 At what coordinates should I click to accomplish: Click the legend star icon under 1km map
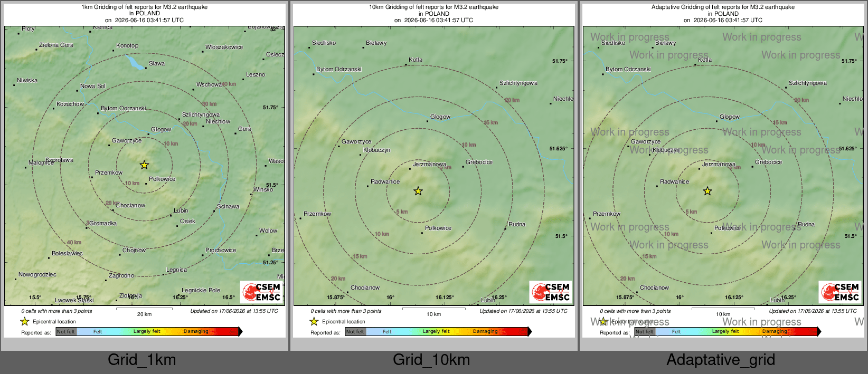click(x=25, y=321)
